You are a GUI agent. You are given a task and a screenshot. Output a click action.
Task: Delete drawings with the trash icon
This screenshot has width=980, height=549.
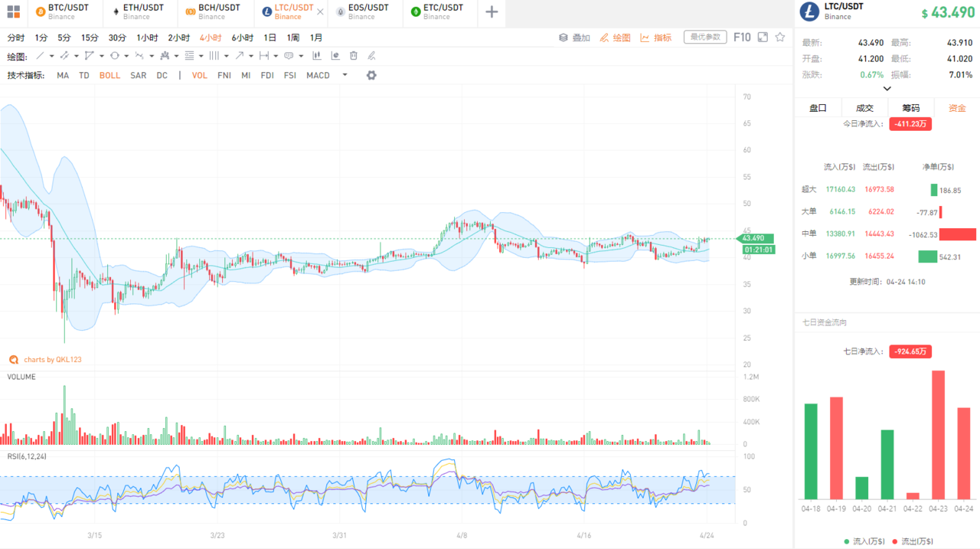pyautogui.click(x=353, y=56)
